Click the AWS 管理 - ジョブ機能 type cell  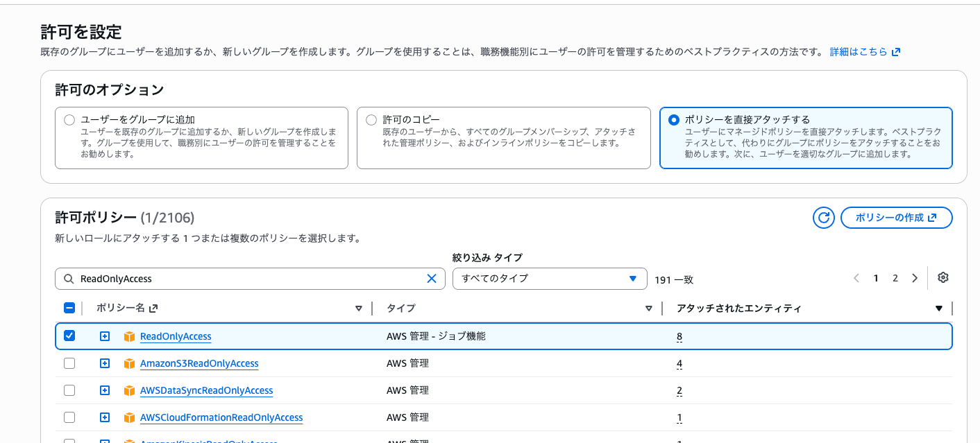(436, 336)
